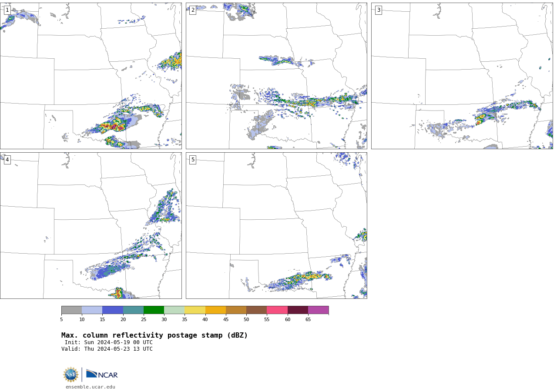The width and height of the screenshot is (557, 392).
Task: Open postage stamp map panel 5
Action: point(276,225)
